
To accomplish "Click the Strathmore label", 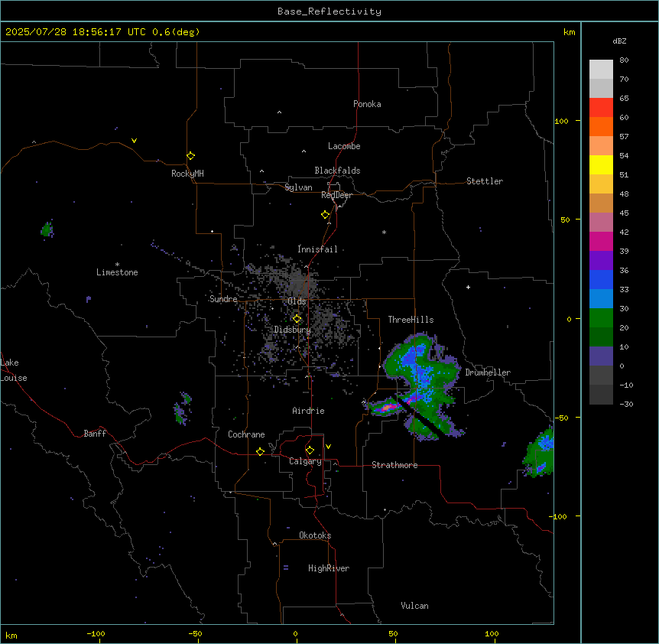I will tap(394, 465).
